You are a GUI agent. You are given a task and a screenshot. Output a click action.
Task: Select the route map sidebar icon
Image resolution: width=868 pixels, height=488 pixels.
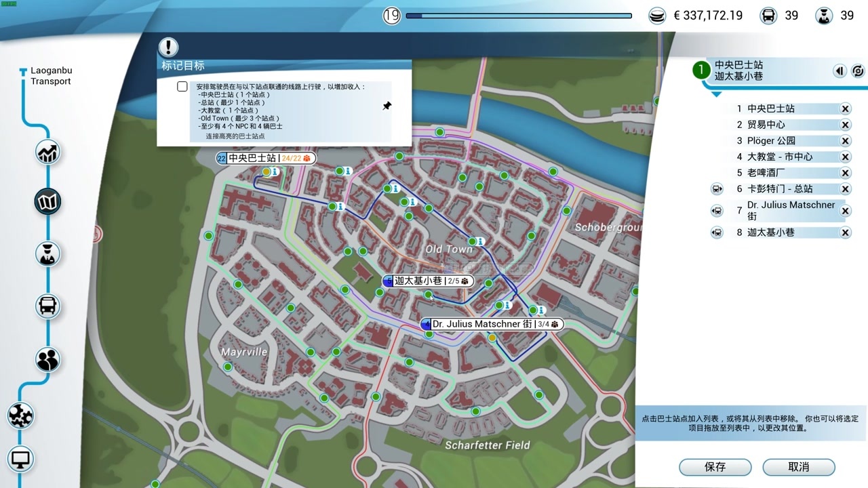[48, 201]
